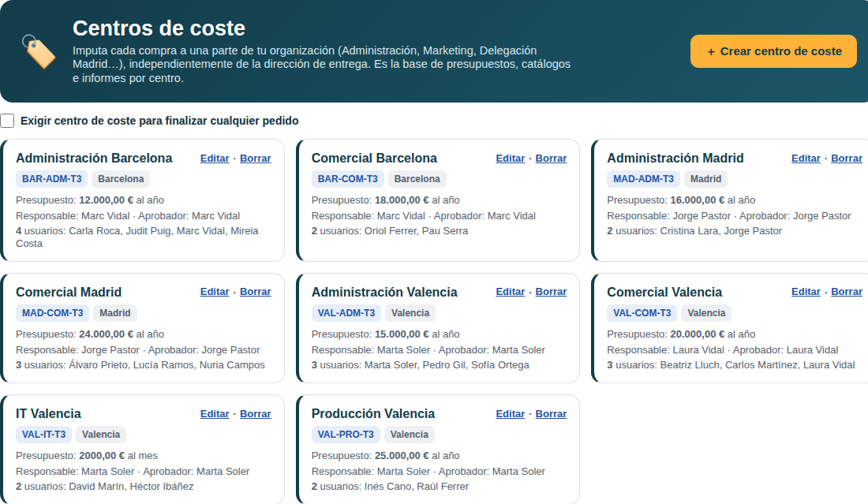This screenshot has height=504, width=868.
Task: Click the Valencia tag on Producción Valencia
Action: coord(409,435)
